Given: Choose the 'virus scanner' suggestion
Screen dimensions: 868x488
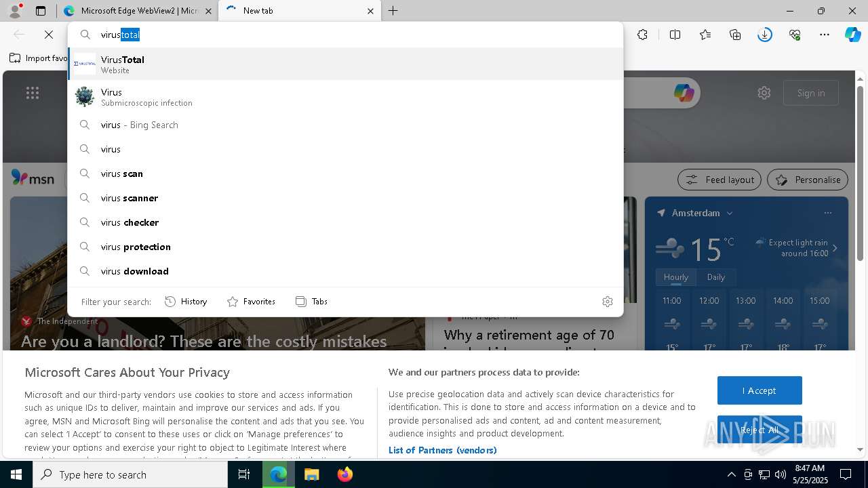Looking at the screenshot, I should 345,198.
